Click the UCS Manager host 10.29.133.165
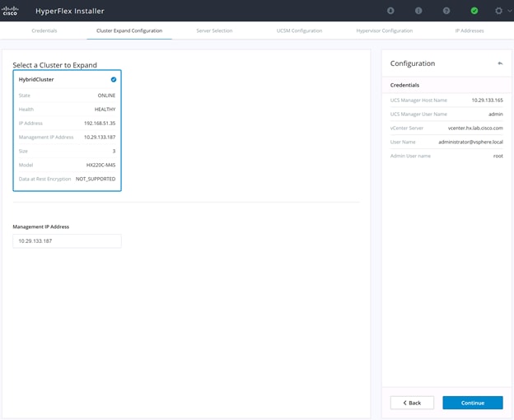The height and width of the screenshot is (420, 514). (487, 100)
